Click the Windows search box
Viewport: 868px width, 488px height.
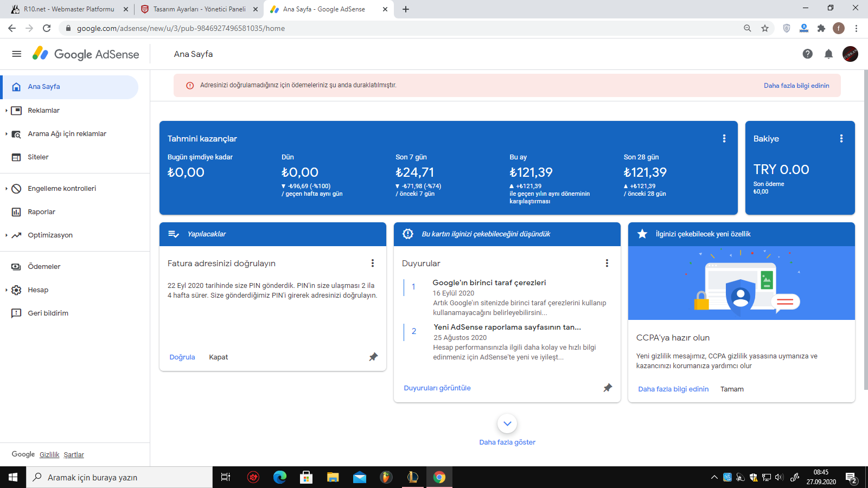[119, 477]
